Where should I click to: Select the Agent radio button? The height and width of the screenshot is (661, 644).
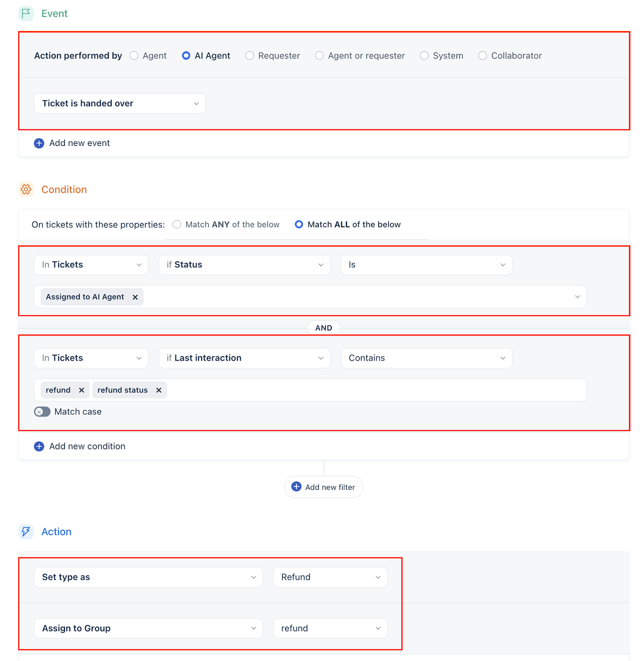(x=134, y=56)
